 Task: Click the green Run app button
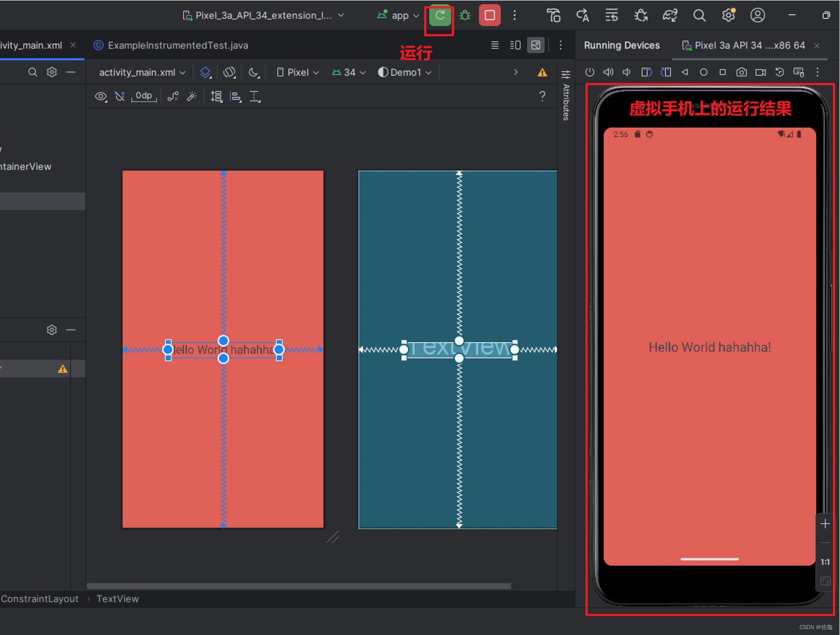tap(439, 16)
